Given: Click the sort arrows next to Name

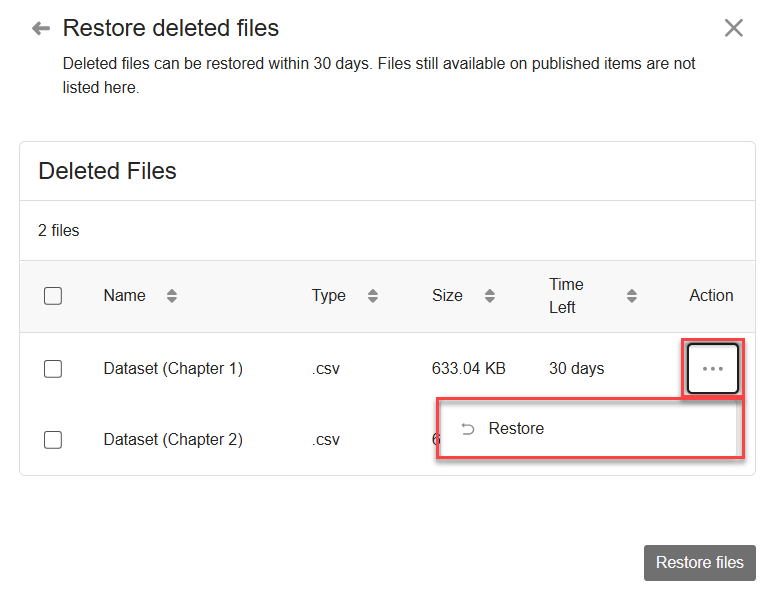Looking at the screenshot, I should point(171,296).
